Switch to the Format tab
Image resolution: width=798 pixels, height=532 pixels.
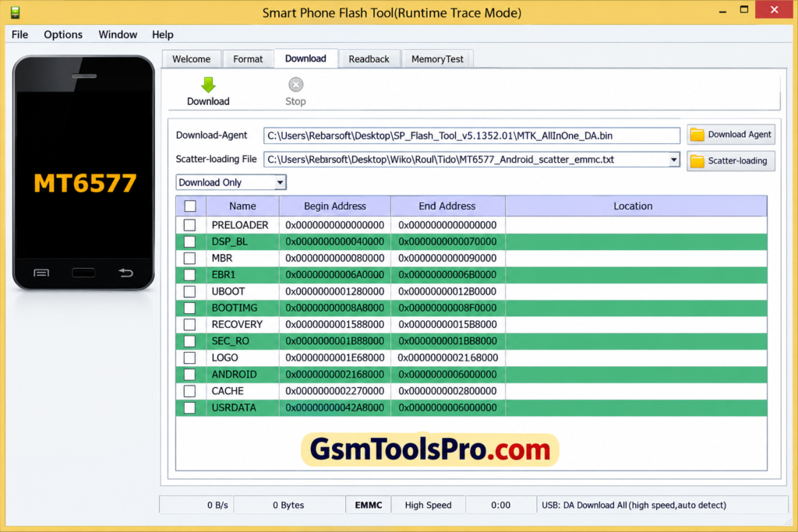coord(248,59)
